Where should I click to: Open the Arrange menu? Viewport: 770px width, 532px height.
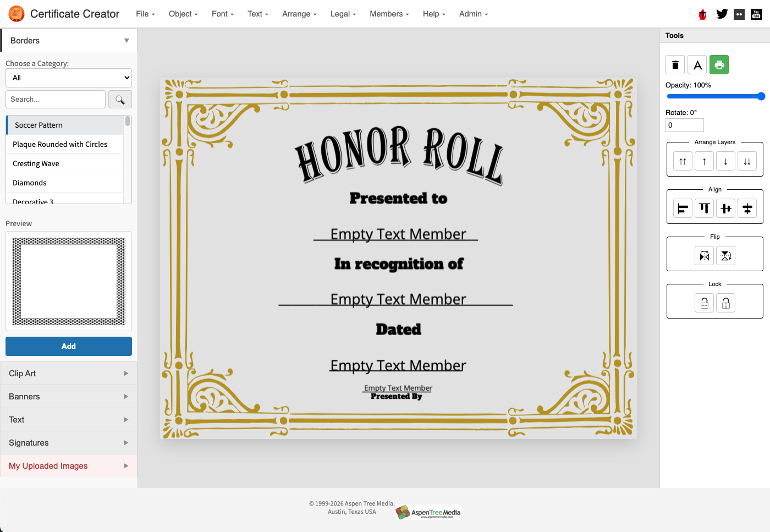click(x=299, y=14)
